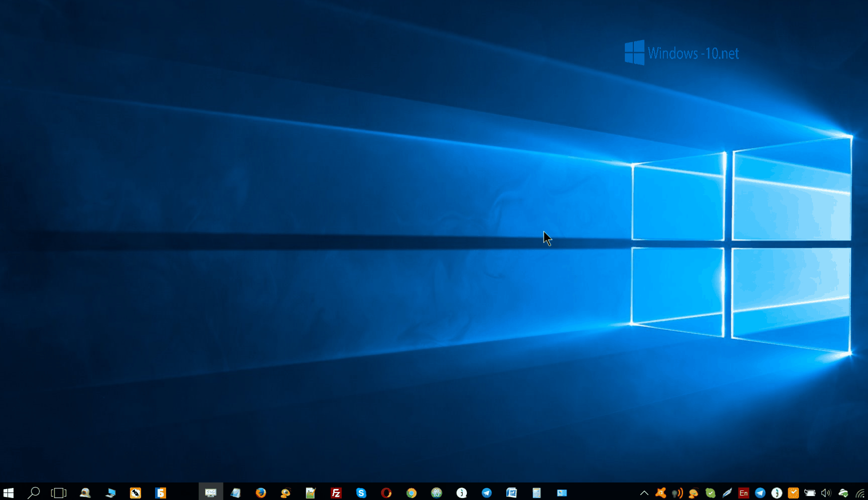The width and height of the screenshot is (868, 500).
Task: Launch the gray webcam app next to Task View
Action: pos(85,493)
